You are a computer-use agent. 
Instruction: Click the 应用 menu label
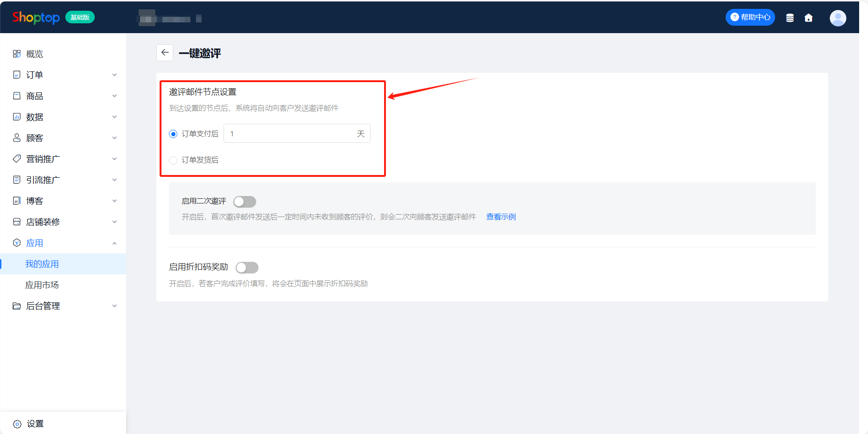(x=35, y=243)
